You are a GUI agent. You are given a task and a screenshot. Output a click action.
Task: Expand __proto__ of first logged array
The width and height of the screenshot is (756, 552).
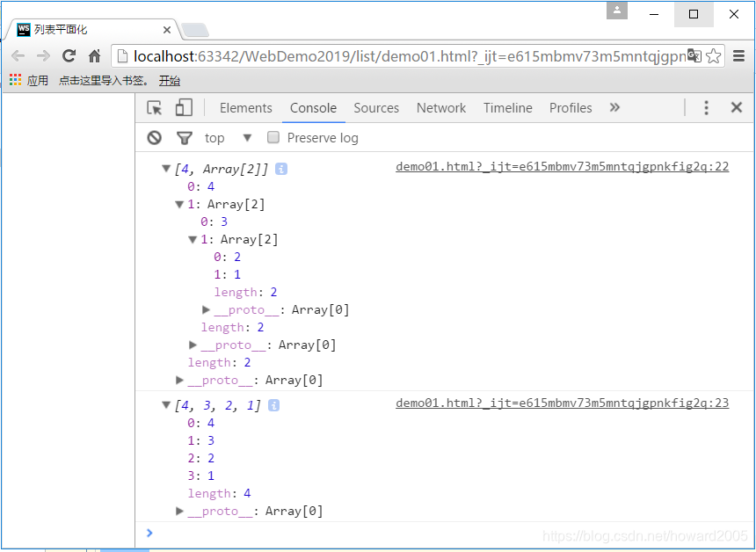click(x=179, y=380)
